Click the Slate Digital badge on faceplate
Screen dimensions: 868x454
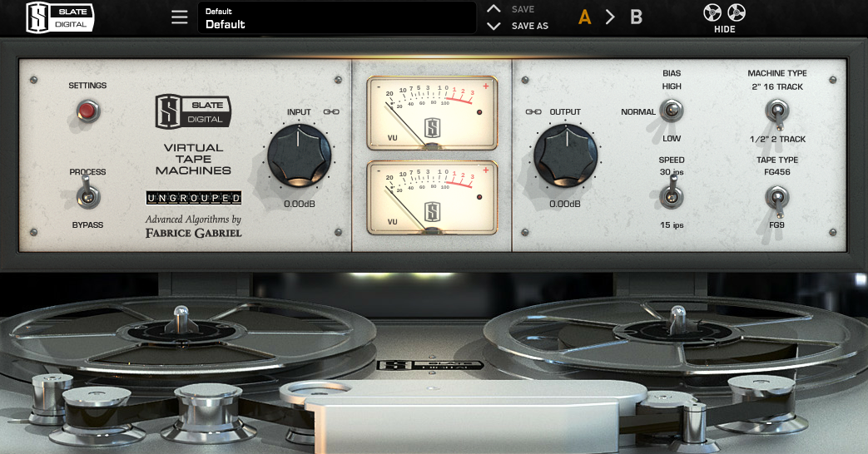pos(192,111)
